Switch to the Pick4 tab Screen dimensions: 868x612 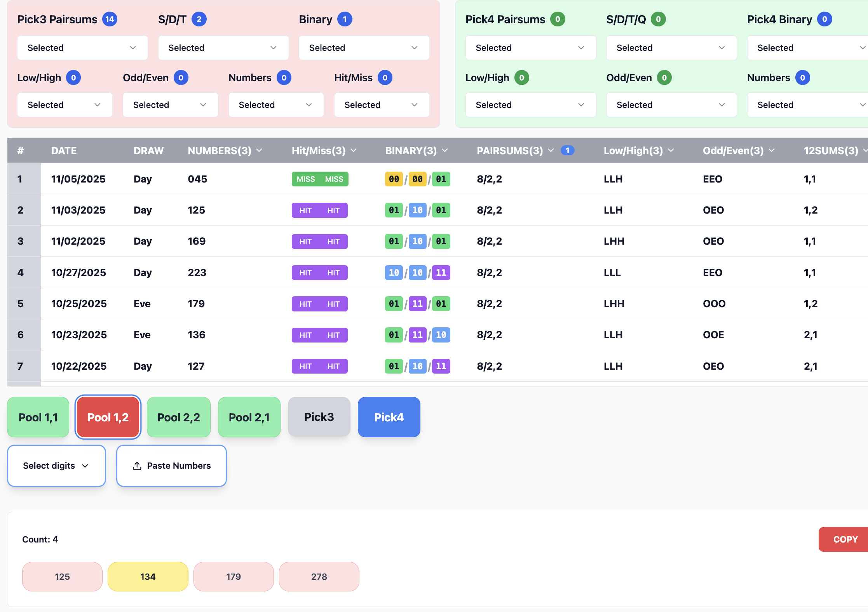(389, 417)
